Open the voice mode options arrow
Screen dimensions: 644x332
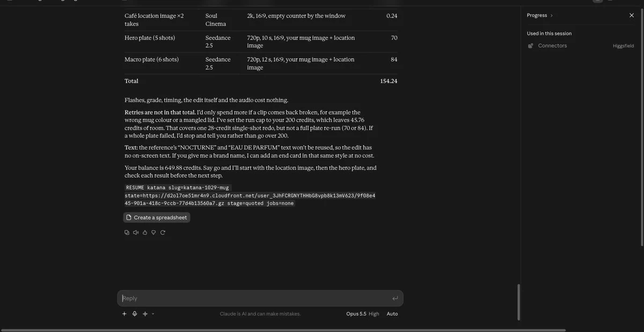(153, 314)
